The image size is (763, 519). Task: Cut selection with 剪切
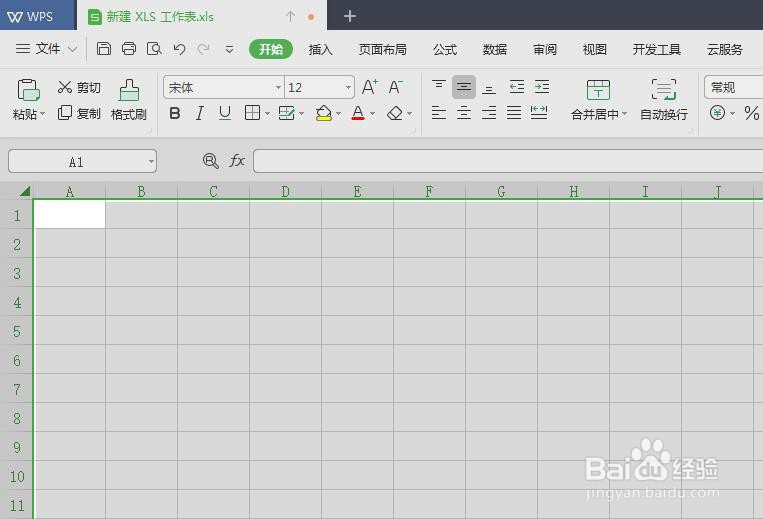79,88
